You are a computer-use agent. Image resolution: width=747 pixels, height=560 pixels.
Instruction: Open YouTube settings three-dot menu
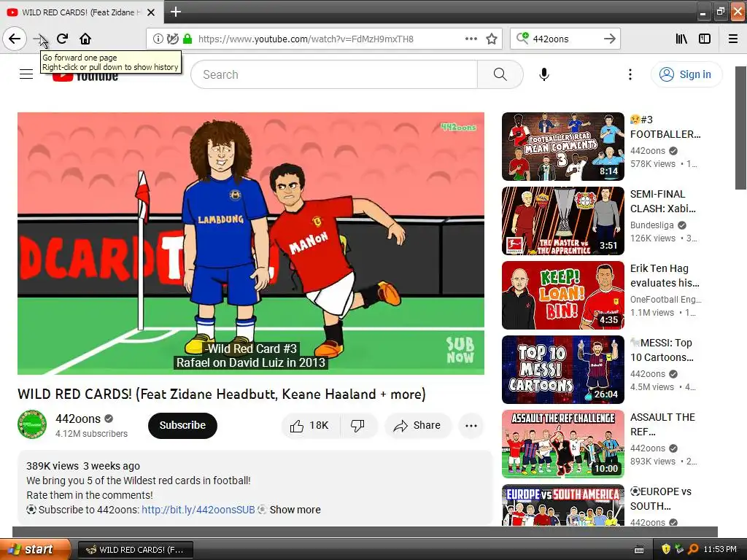click(630, 74)
